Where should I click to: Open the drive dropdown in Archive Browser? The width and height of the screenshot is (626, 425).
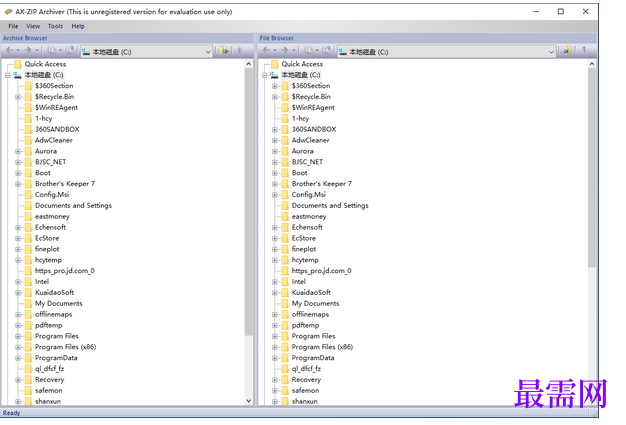pyautogui.click(x=208, y=51)
